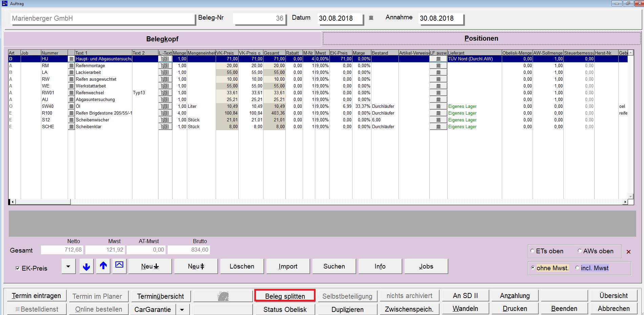Screen dimensions: 644x315
Task: Click the Beleg-Nr input field
Action: point(259,18)
